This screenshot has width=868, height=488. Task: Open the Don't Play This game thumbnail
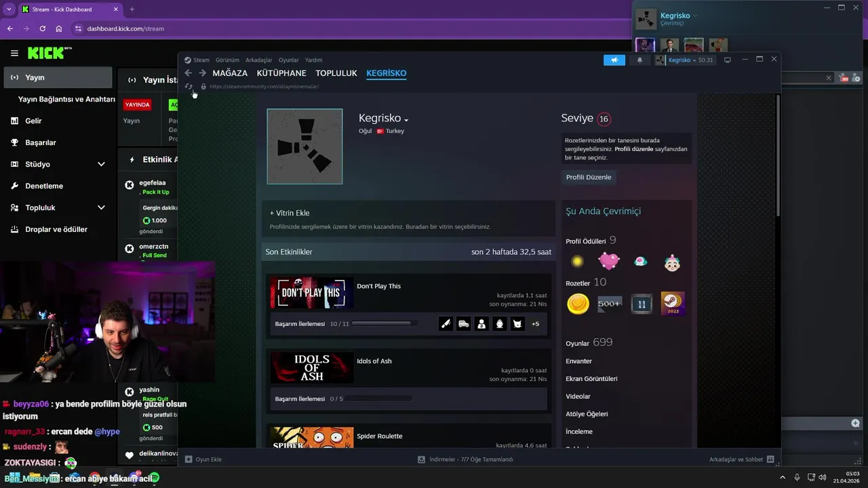pyautogui.click(x=311, y=293)
